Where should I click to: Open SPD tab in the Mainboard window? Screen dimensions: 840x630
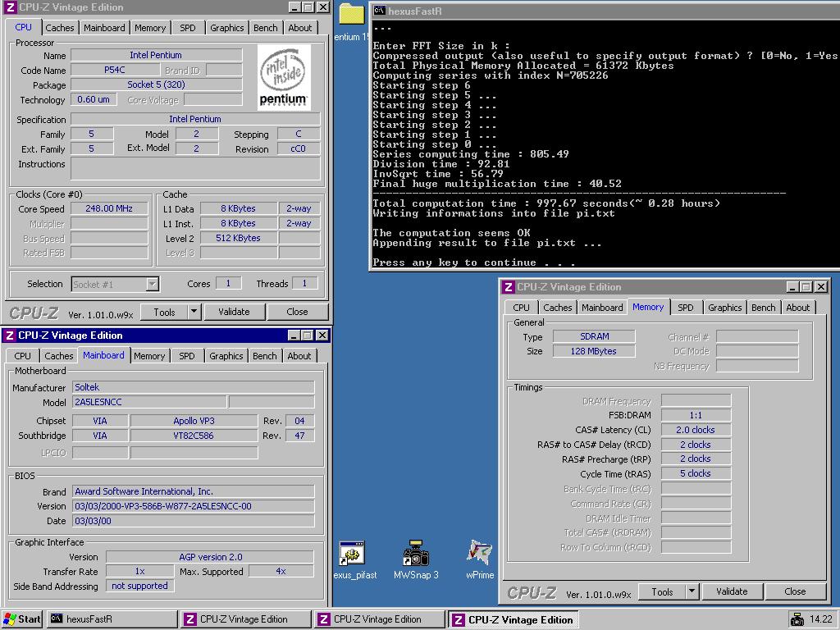tap(187, 356)
